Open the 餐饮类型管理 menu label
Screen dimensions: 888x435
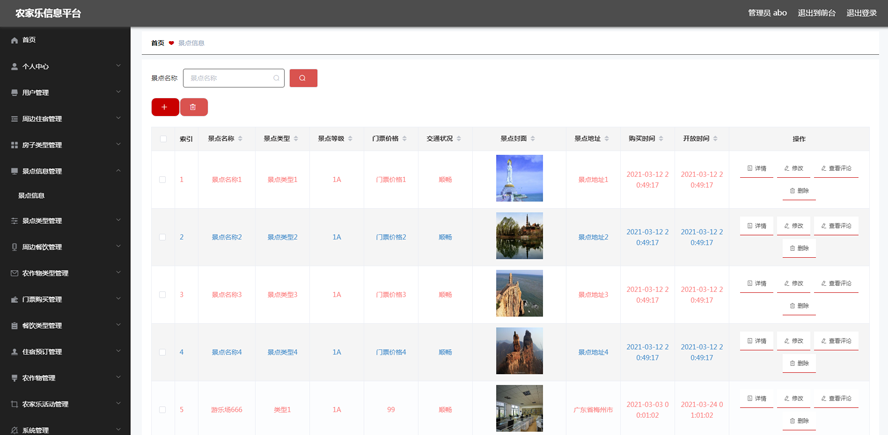click(x=42, y=326)
